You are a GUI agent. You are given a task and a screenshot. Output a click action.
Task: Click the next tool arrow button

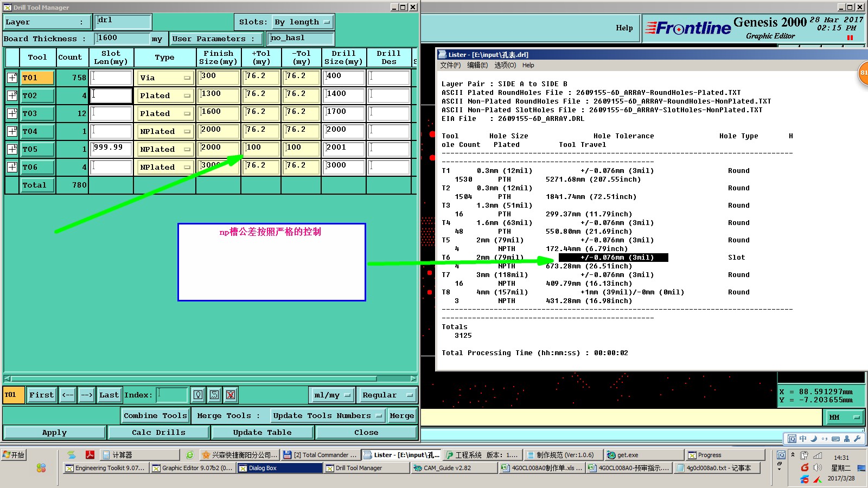[87, 395]
